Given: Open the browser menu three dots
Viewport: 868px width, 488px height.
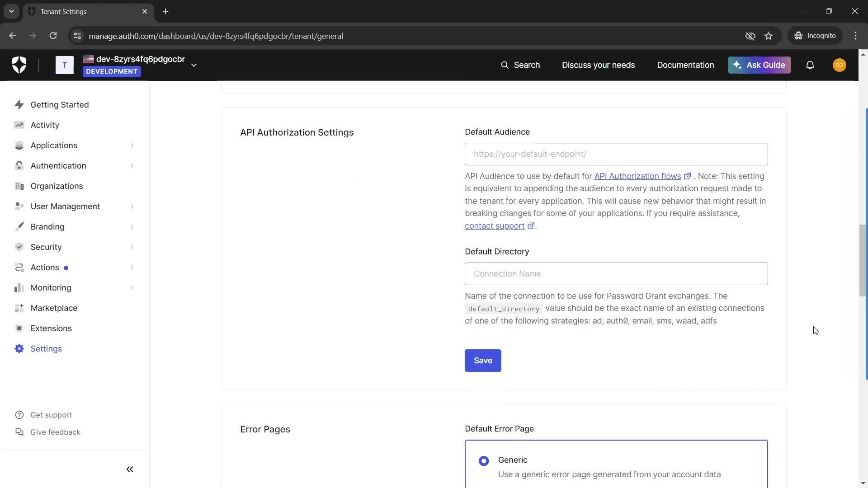Looking at the screenshot, I should 855,36.
